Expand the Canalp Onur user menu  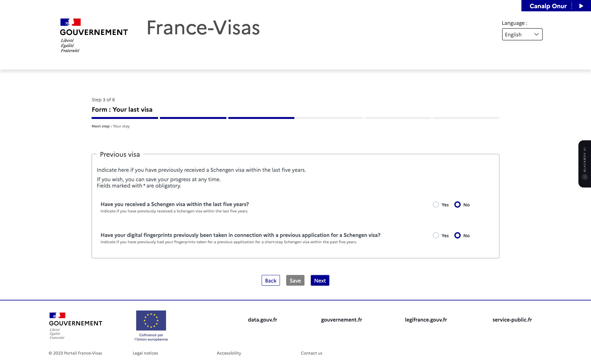(548, 6)
